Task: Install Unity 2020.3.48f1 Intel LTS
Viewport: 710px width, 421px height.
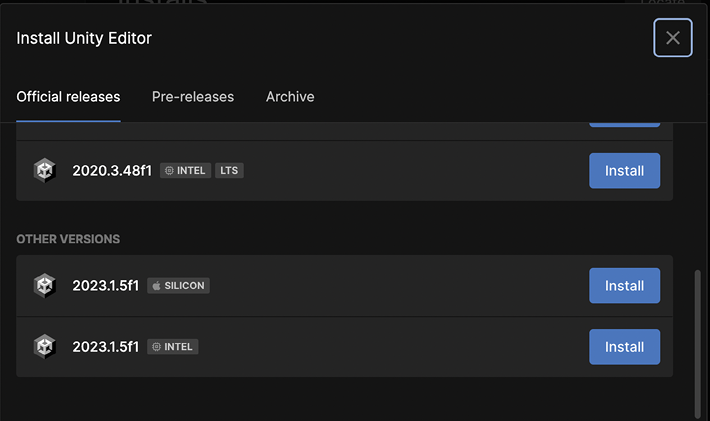Action: coord(624,171)
